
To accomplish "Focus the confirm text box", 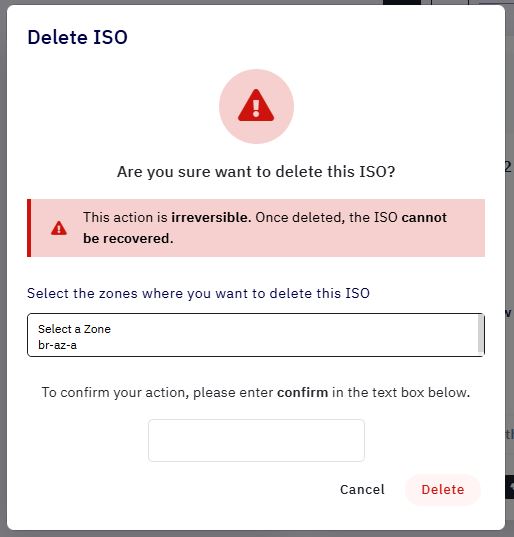I will coord(256,440).
